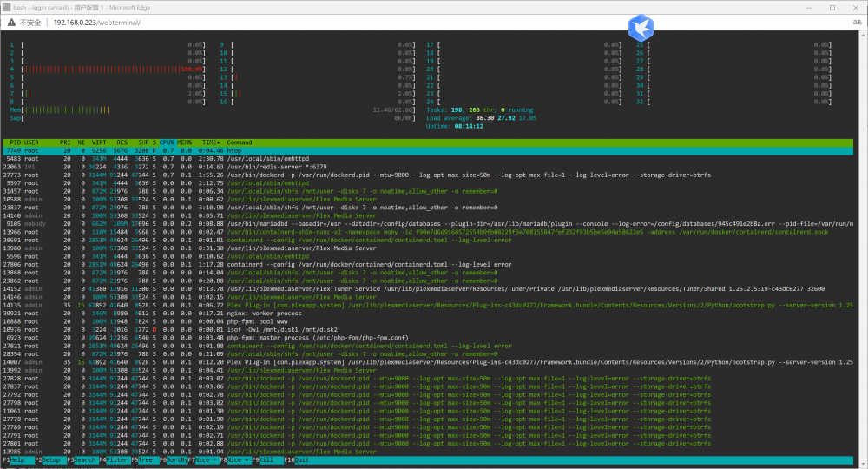Select the highlighted htop process row 7749
Viewport: 868px width, 469px height.
point(428,150)
